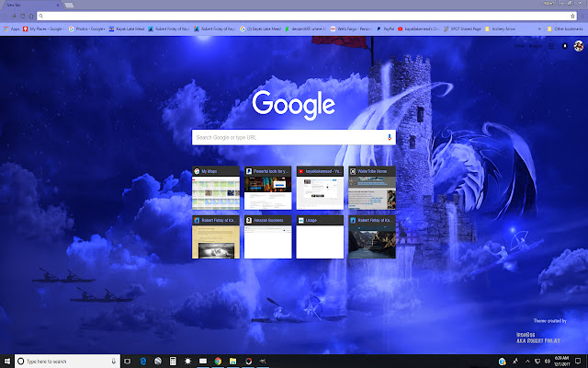Image resolution: width=588 pixels, height=368 pixels.
Task: Open the Windows Start menu
Action: tap(7, 362)
